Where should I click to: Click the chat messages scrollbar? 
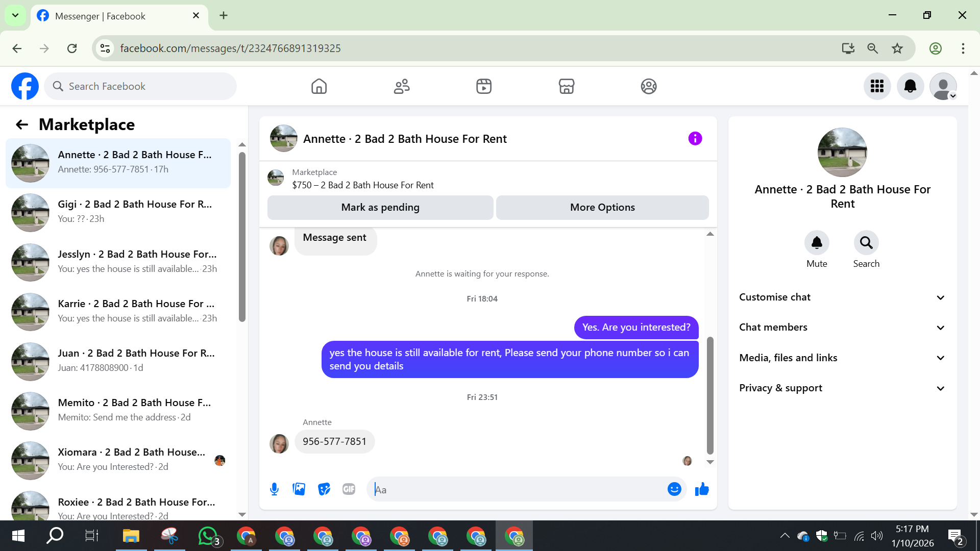click(709, 395)
